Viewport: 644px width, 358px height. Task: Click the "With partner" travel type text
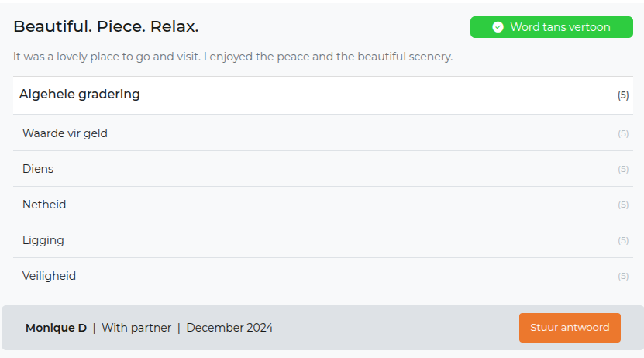[136, 328]
